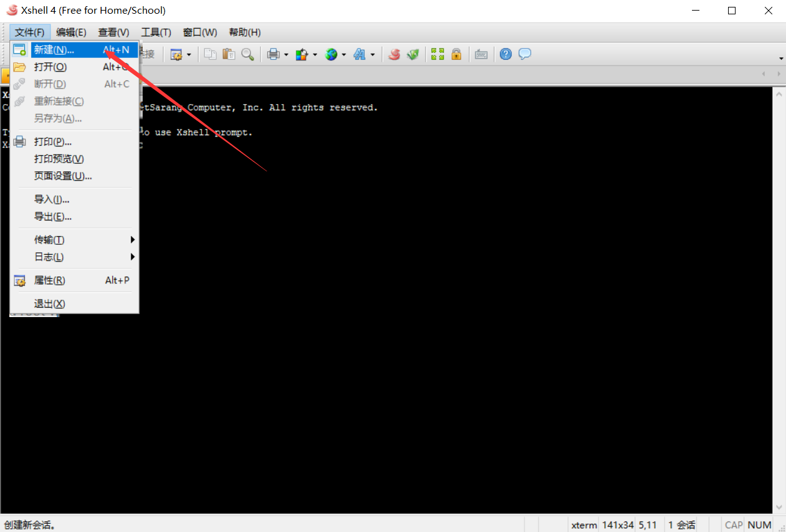Click the CAP indicator in status bar

[x=734, y=525]
